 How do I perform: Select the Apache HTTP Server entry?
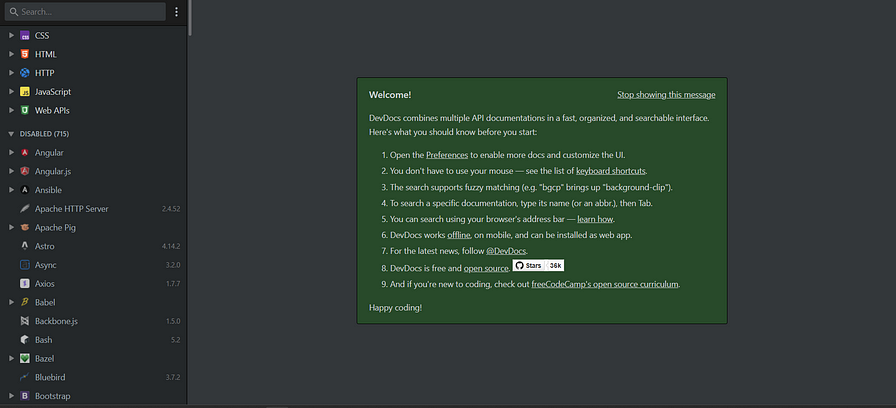tap(93, 209)
